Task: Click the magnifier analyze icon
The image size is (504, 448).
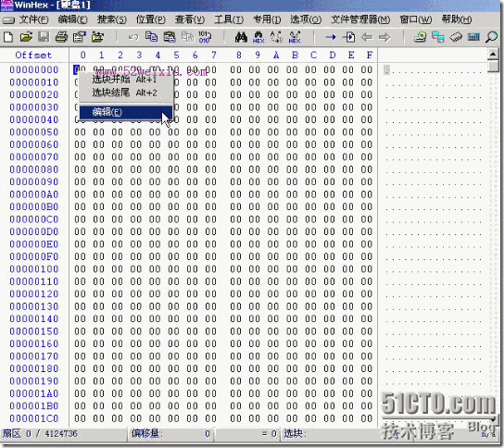Action: click(x=491, y=37)
